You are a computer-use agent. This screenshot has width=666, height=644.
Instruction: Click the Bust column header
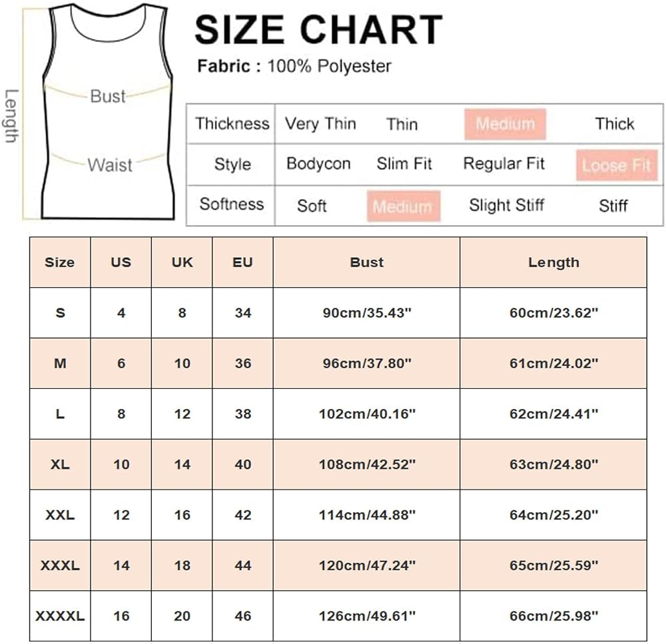(366, 262)
